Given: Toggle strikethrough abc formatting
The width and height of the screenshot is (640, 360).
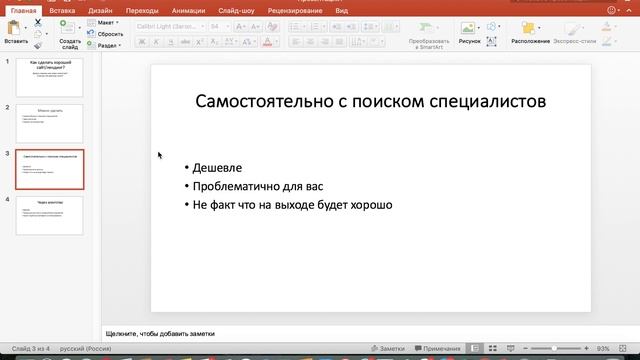Looking at the screenshot, I should click(185, 42).
